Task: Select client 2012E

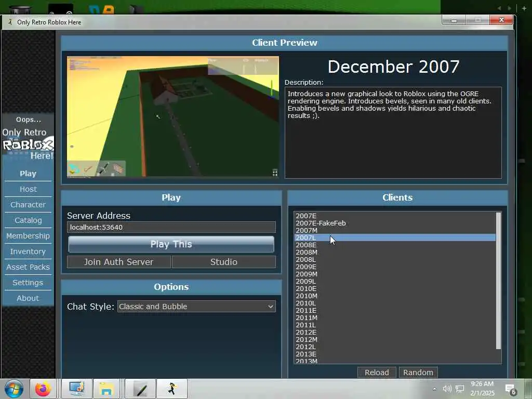Action: click(395, 332)
